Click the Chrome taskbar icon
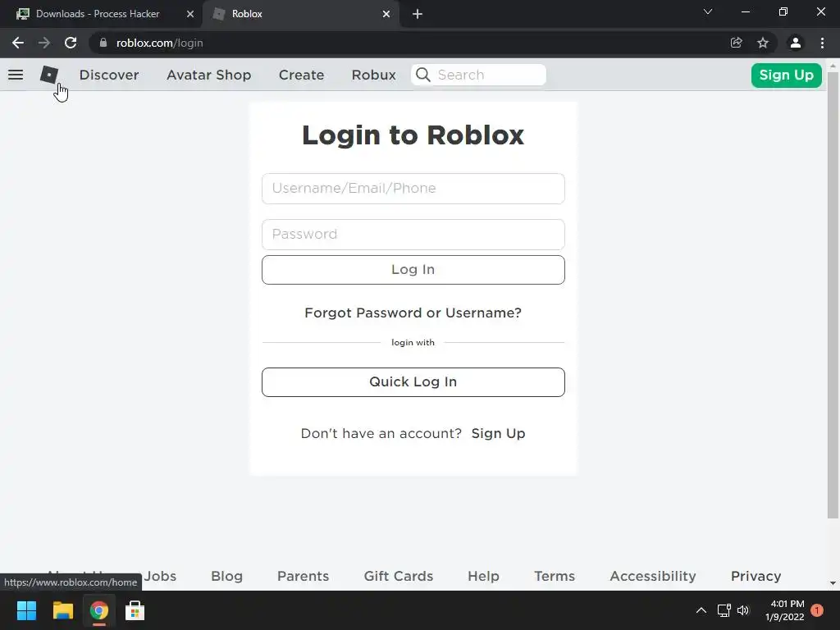Image resolution: width=840 pixels, height=630 pixels. pos(99,610)
